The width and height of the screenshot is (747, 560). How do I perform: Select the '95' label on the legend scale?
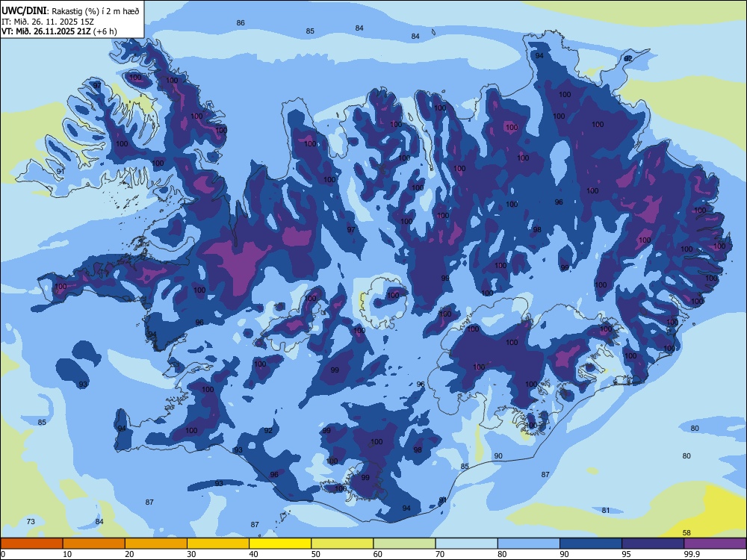pyautogui.click(x=626, y=554)
